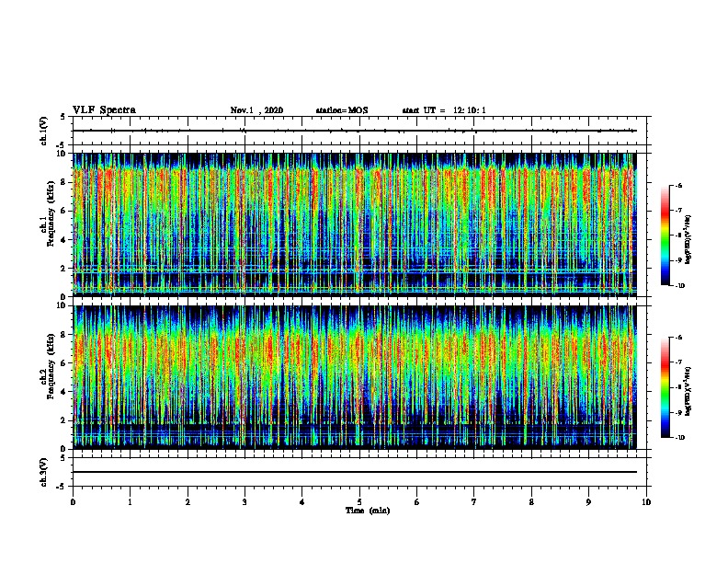Image resolution: width=728 pixels, height=563 pixels.
Task: Click the "4" tick on the time axis
Action: tap(302, 502)
